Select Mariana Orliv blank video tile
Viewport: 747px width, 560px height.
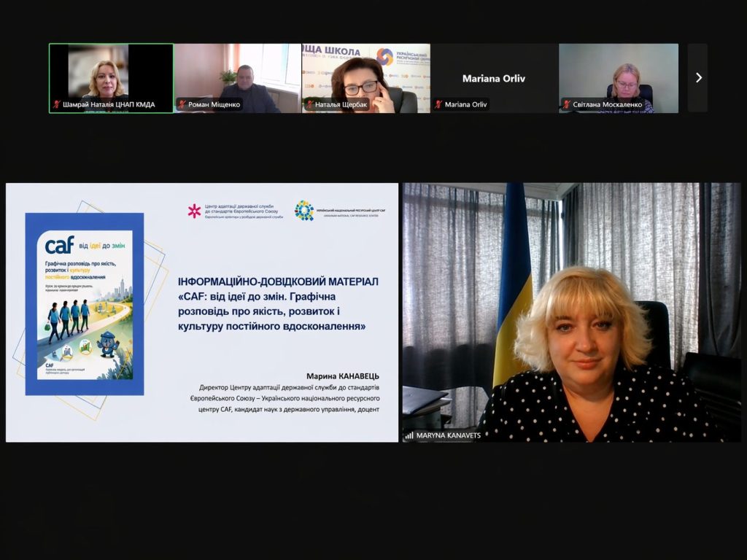tap(494, 78)
